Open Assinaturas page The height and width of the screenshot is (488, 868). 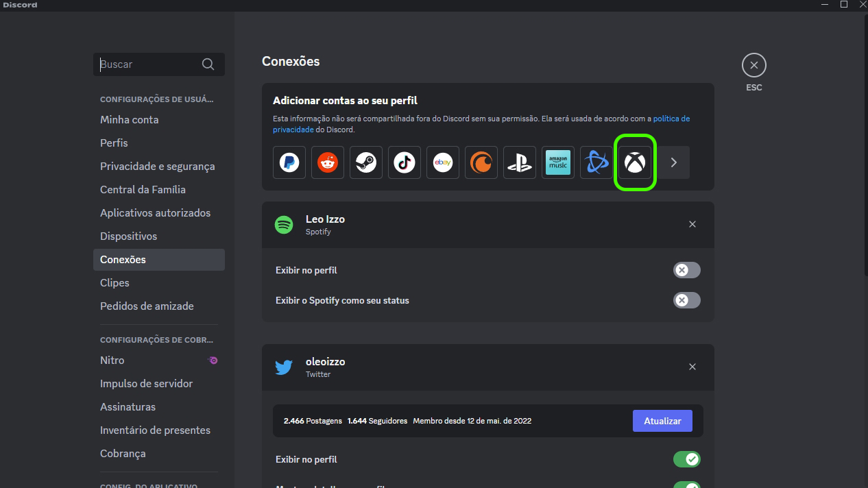159,406
